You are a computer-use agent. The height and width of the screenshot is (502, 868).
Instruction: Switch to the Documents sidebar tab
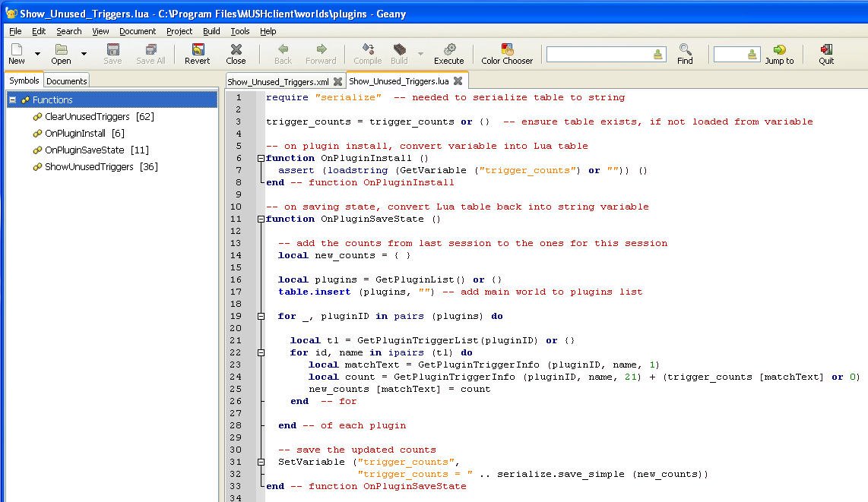(x=67, y=81)
